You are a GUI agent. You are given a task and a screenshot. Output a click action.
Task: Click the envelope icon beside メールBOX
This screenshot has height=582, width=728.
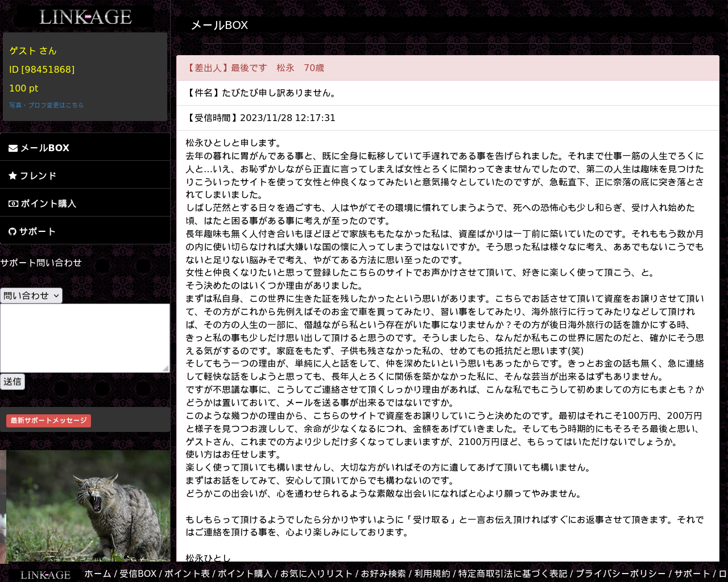click(x=13, y=148)
